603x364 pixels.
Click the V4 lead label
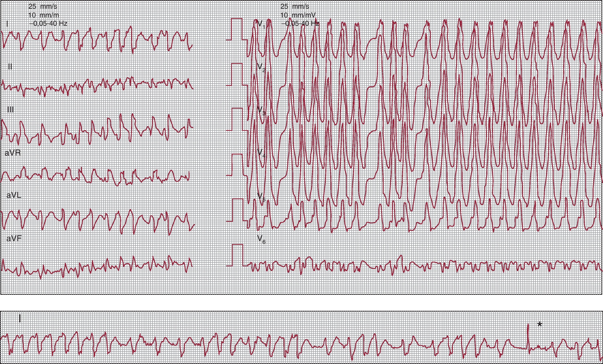[x=261, y=153]
